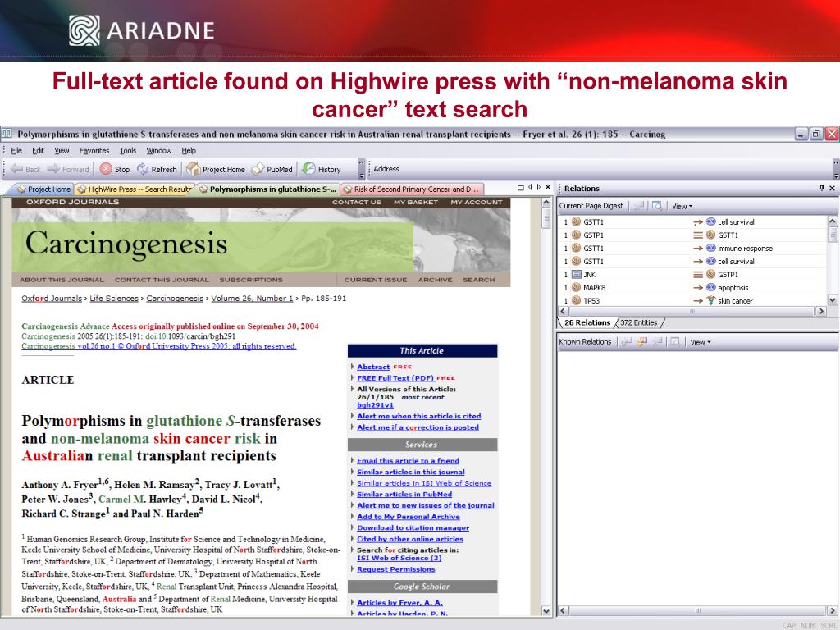Viewport: 840px width, 630px height.
Task: Click Download to citation manager
Action: 413,527
